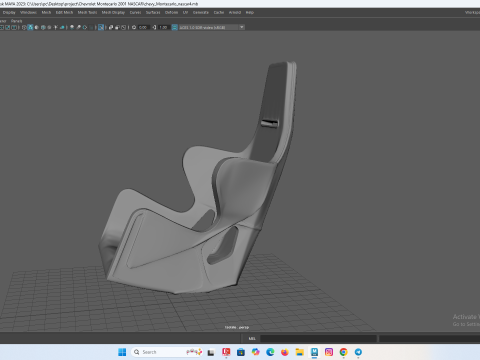The image size is (480, 360).
Task: Toggle the Textured display icon
Action: (x=49, y=27)
